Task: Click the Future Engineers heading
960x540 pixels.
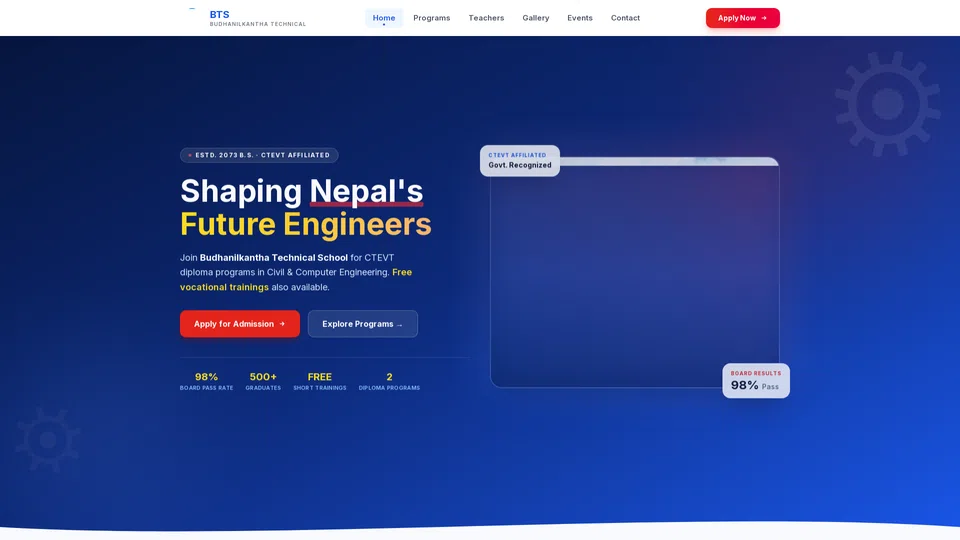Action: pyautogui.click(x=306, y=224)
